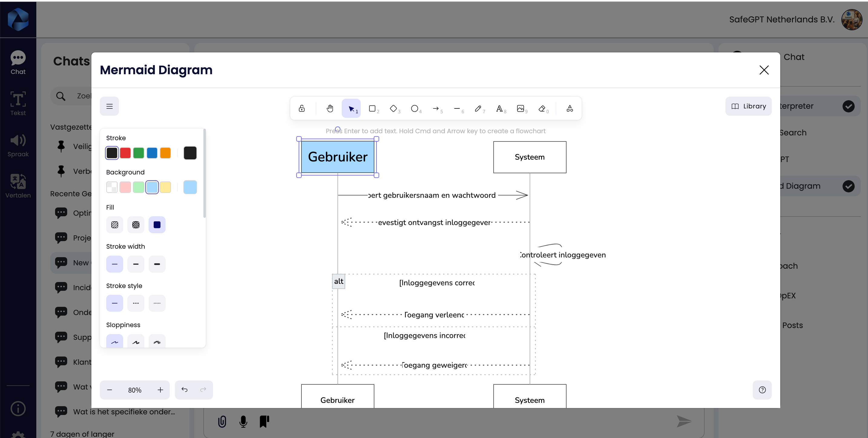Select the Arrow drawing tool

pyautogui.click(x=436, y=108)
